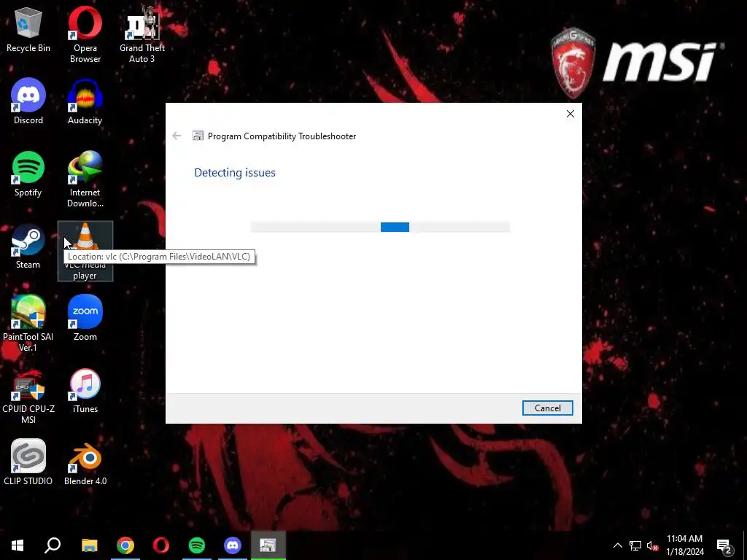Open the Recycle Bin desktop icon
Viewport: 747px width, 560px height.
(28, 29)
